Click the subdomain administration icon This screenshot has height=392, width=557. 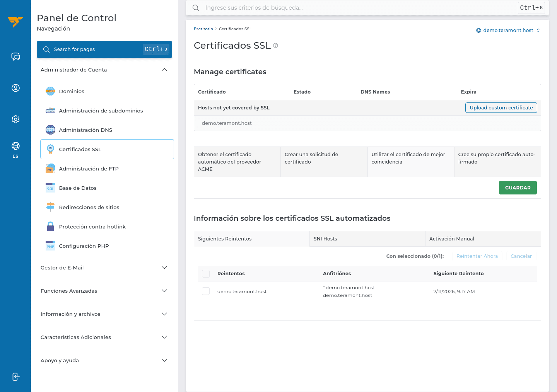[50, 111]
